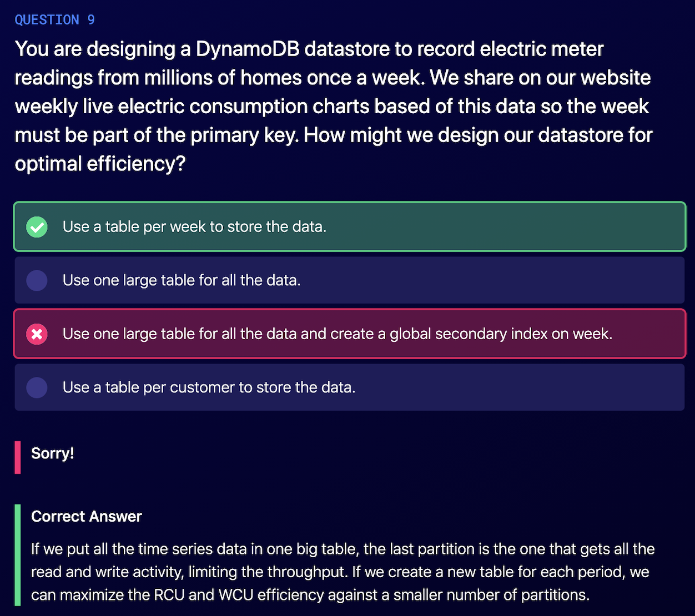Click the 'Sorry!' feedback heading

53,453
